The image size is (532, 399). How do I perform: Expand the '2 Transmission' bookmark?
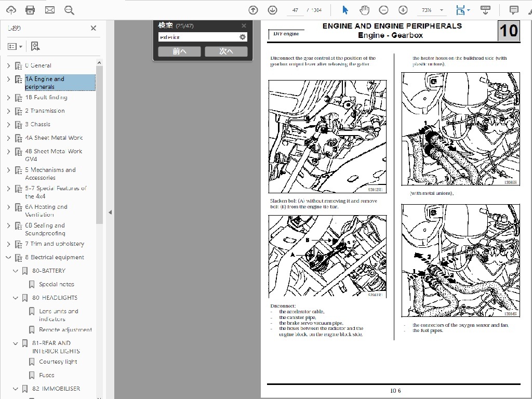click(8, 111)
